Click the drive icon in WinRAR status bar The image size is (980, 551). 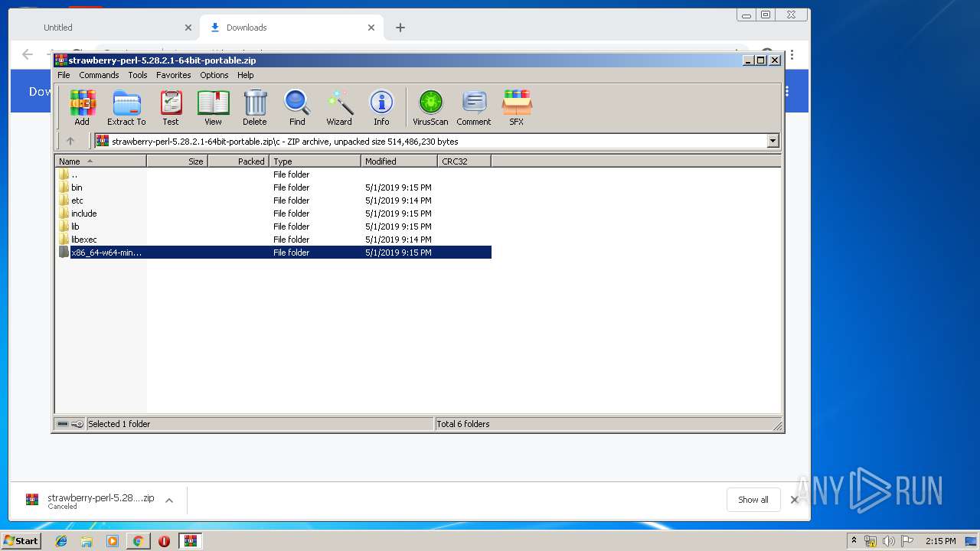tap(63, 424)
